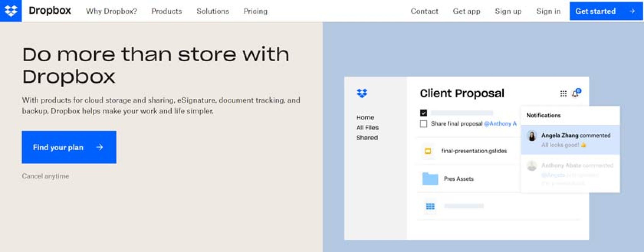
Task: Go to the Pricing page
Action: (255, 11)
